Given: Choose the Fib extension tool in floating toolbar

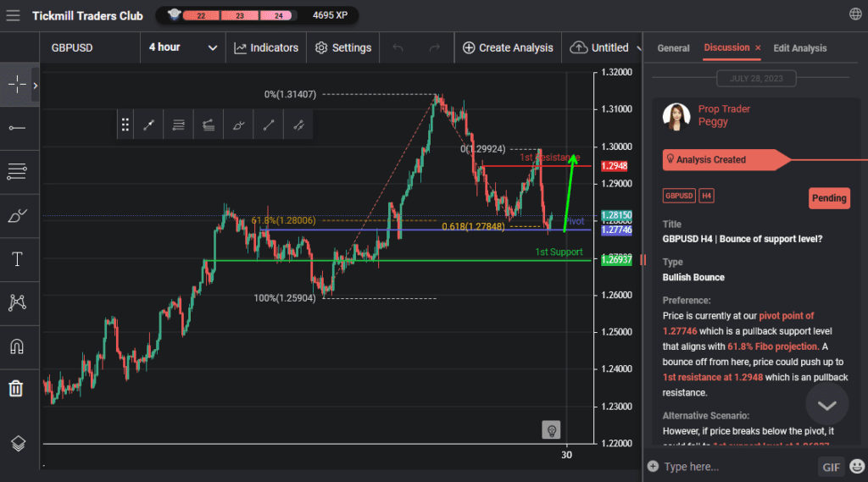Looking at the screenshot, I should tap(209, 125).
